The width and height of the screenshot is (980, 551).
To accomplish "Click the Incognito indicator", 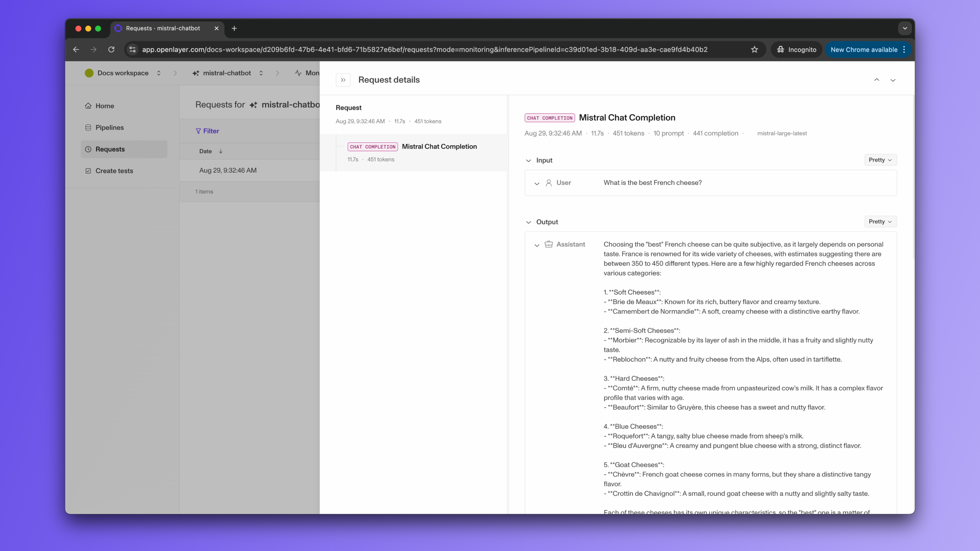I will 796,49.
